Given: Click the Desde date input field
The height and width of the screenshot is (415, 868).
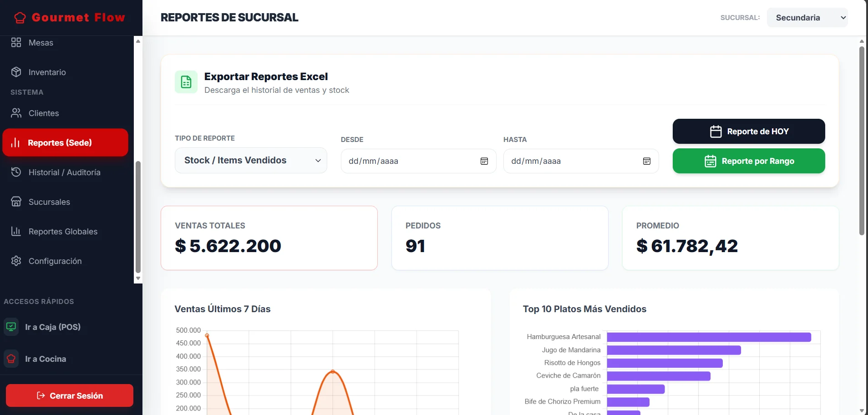Looking at the screenshot, I should (x=418, y=161).
